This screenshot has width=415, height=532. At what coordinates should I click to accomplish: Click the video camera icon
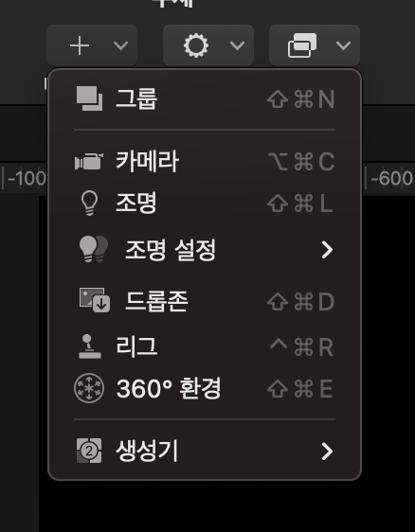pyautogui.click(x=89, y=162)
